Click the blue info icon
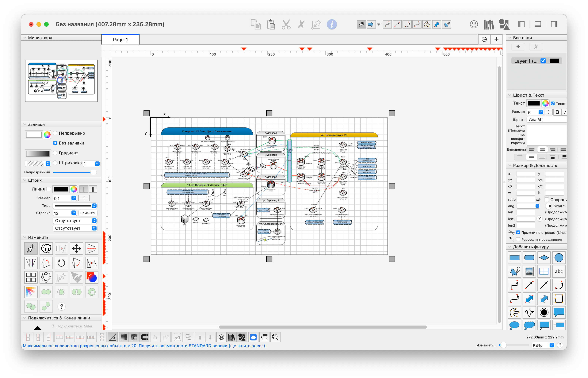 (x=332, y=25)
